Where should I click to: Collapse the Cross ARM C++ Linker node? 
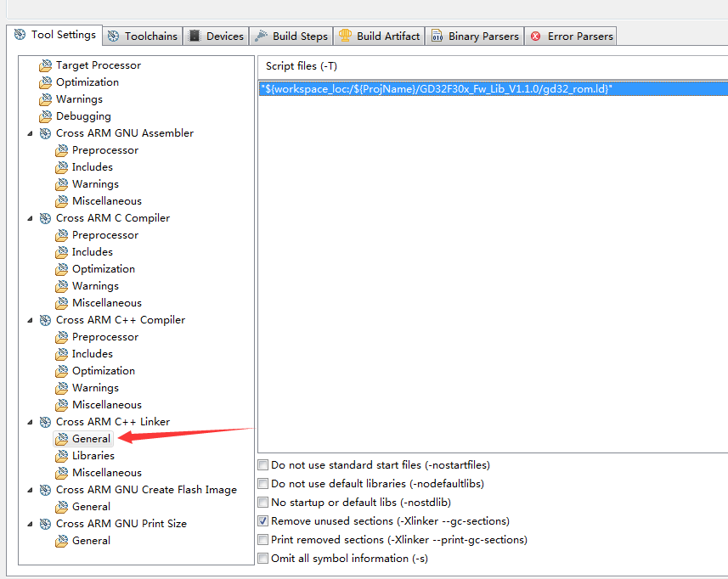pos(31,421)
